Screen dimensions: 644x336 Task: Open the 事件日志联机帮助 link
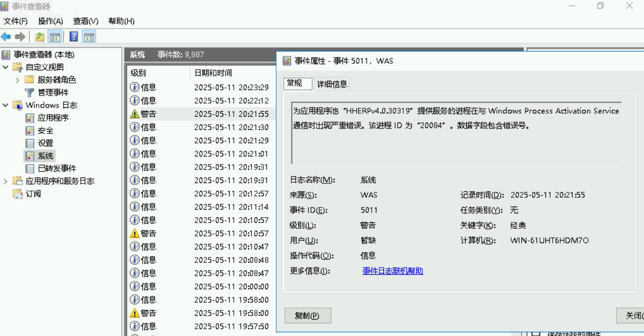coord(392,271)
